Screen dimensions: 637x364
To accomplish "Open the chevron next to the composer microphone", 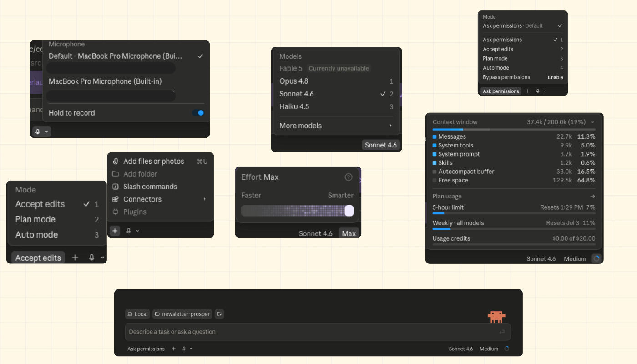I will [191, 349].
